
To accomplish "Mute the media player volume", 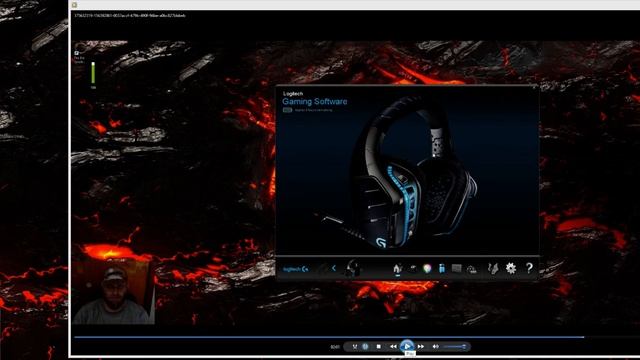I will coord(436,347).
